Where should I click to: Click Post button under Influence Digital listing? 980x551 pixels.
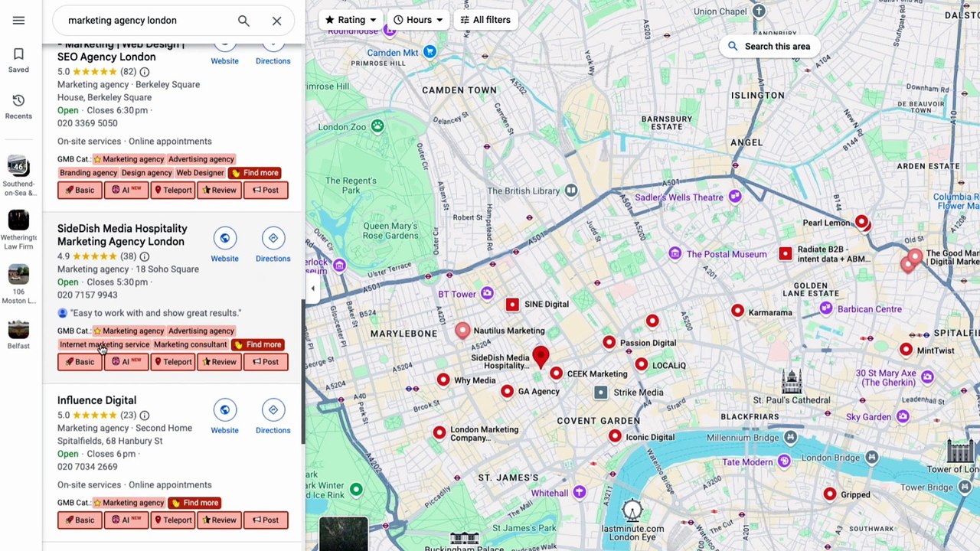[x=266, y=520]
